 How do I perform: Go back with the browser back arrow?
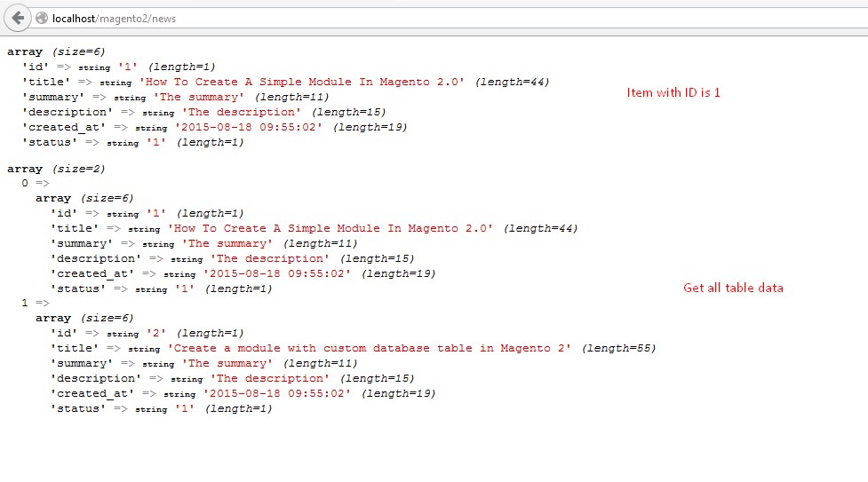(x=18, y=19)
